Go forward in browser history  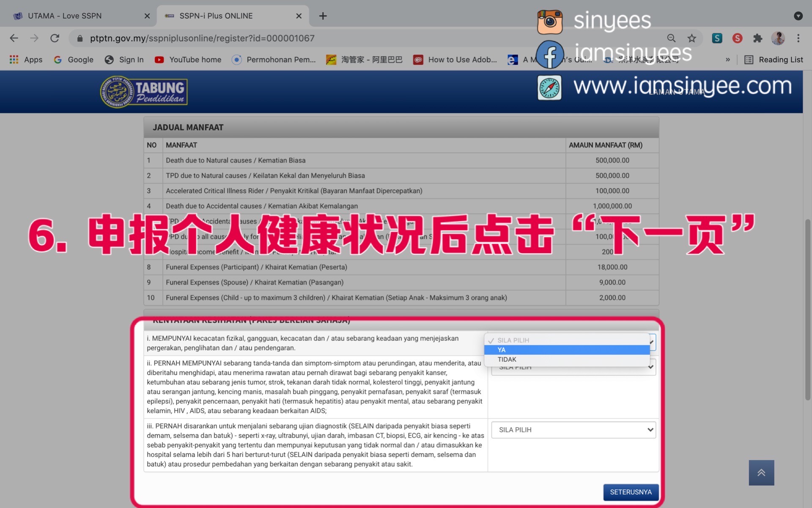[34, 38]
